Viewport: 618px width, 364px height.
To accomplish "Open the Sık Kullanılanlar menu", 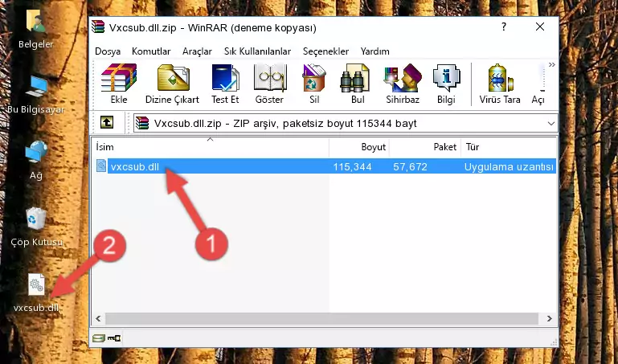I will pyautogui.click(x=257, y=51).
